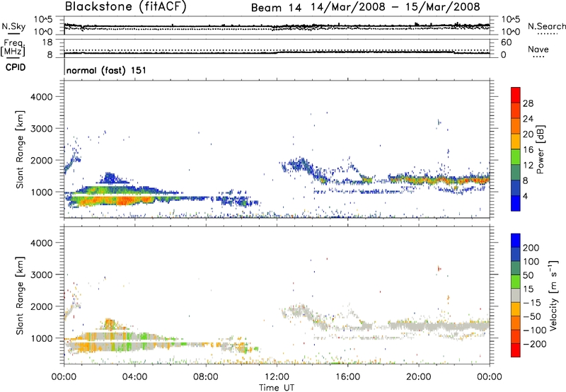Select the "N.Search" legend label
The image size is (566, 392).
(x=546, y=26)
